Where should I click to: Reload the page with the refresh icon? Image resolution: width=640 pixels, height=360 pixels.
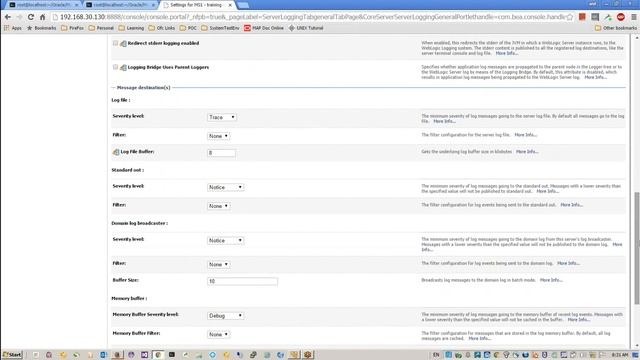click(x=31, y=17)
